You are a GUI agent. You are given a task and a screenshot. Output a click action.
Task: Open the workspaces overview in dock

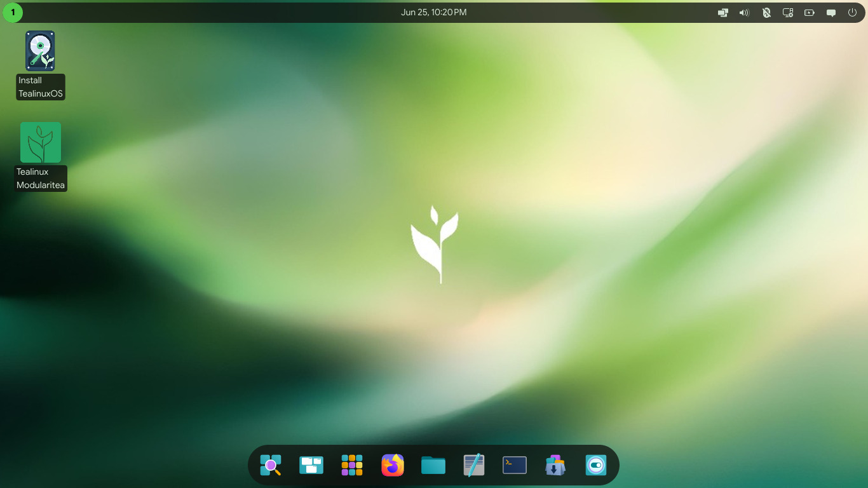pos(311,465)
